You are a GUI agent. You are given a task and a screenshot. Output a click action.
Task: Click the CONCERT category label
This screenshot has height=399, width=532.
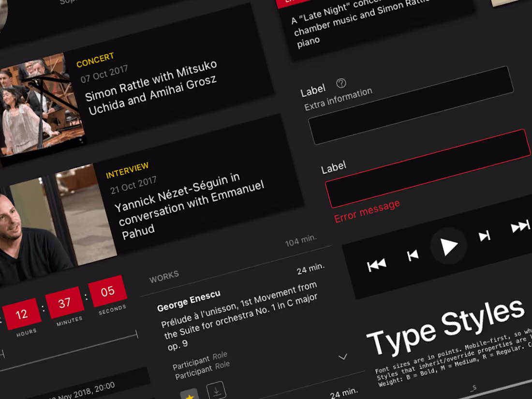click(95, 58)
